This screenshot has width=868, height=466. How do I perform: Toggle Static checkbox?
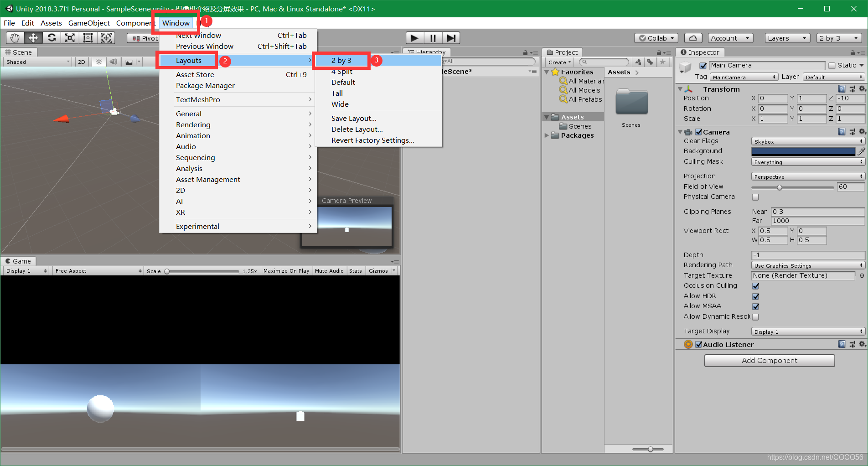tap(832, 66)
